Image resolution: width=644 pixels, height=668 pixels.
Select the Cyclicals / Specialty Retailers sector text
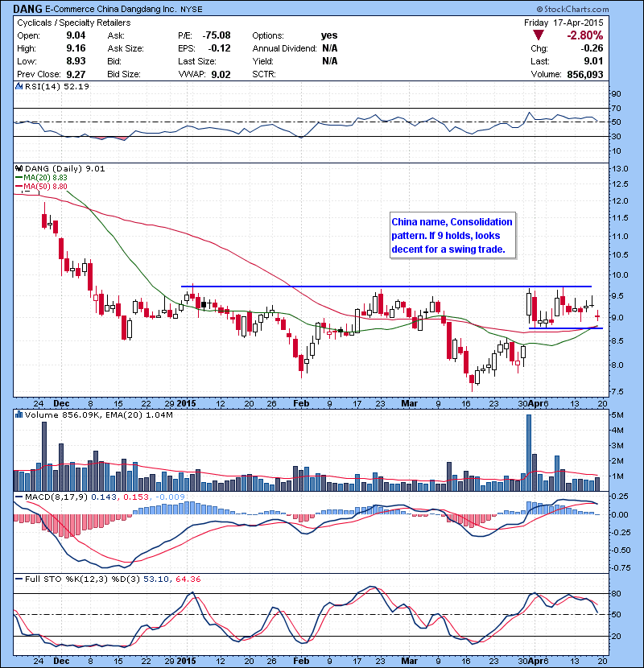(x=74, y=23)
